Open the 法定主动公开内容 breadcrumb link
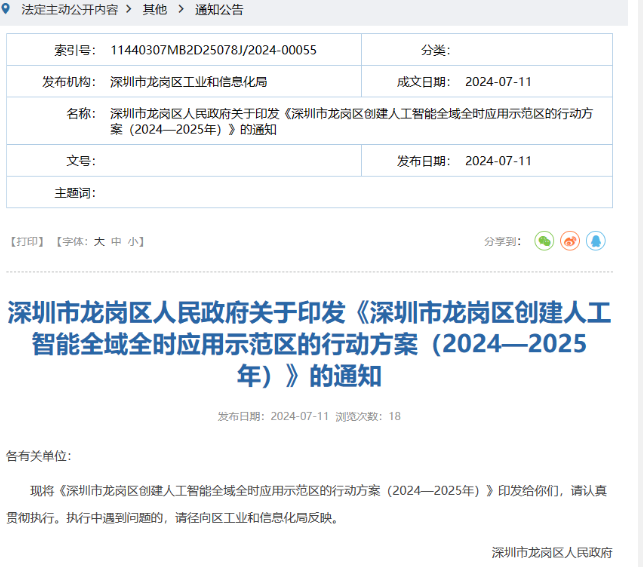Screen dimensions: 643x567 point(69,10)
